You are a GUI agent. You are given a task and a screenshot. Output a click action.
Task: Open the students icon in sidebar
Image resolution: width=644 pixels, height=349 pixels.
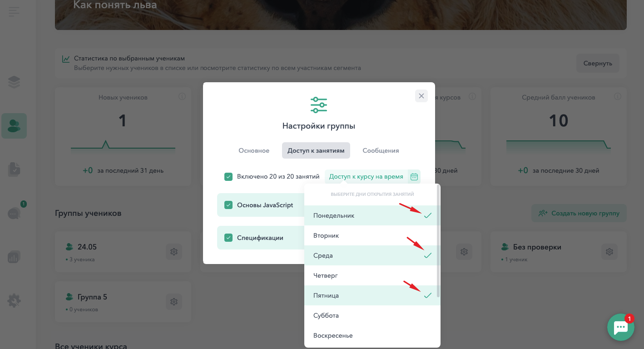coord(14,126)
